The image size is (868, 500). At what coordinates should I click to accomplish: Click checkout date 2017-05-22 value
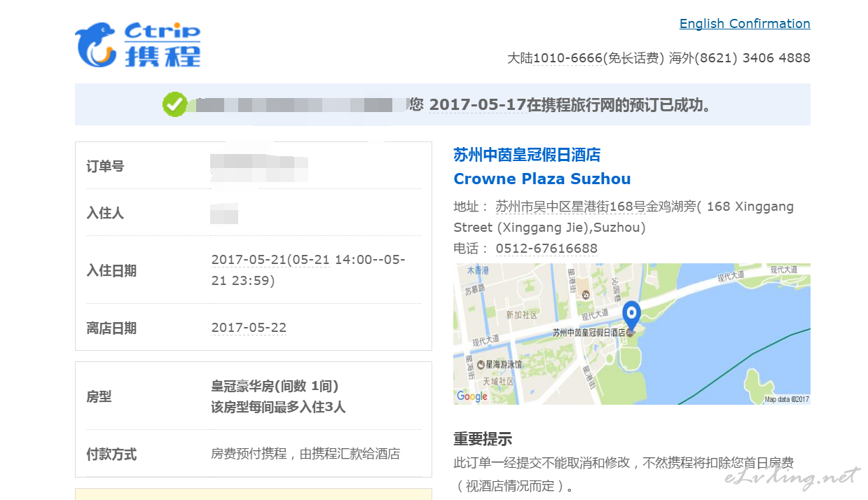click(249, 328)
